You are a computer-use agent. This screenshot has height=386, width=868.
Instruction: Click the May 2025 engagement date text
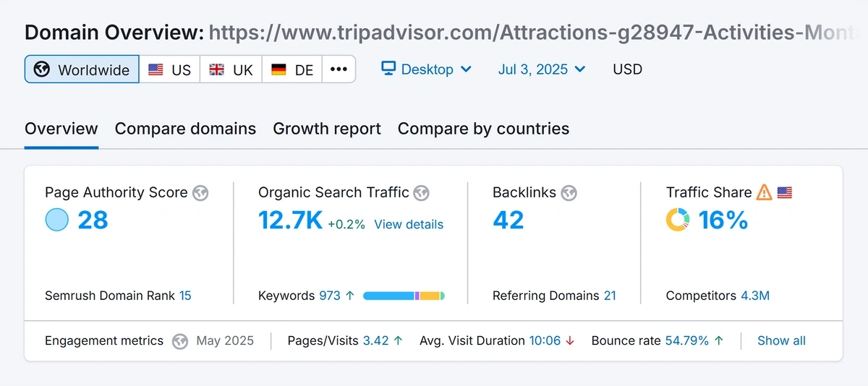pyautogui.click(x=225, y=341)
